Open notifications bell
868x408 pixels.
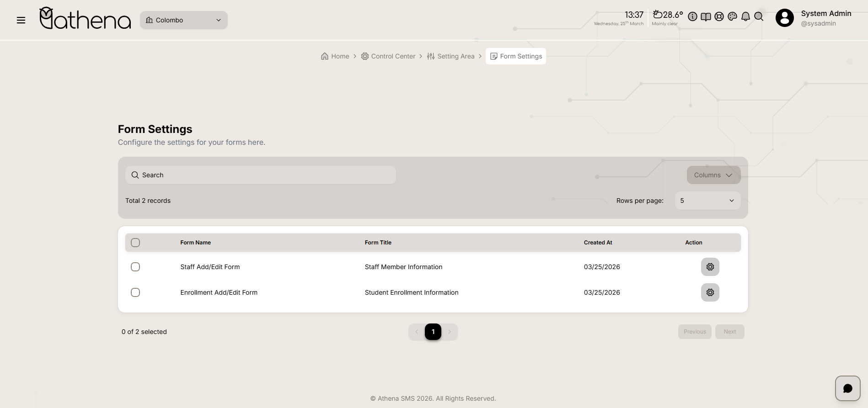(745, 17)
